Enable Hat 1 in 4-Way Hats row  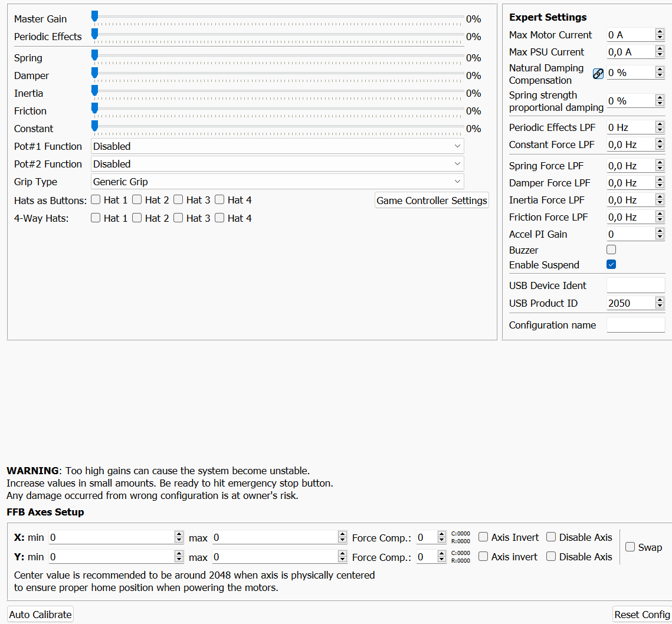click(96, 218)
